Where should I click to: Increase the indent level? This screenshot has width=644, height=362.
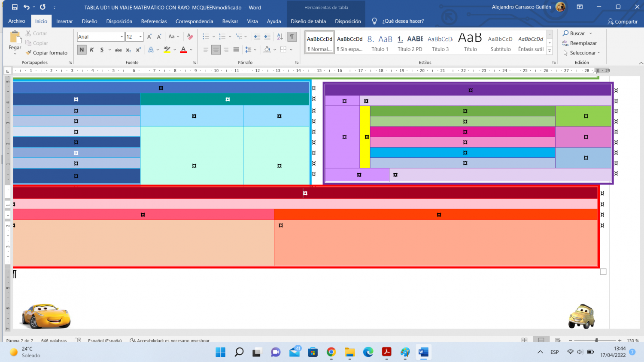click(x=267, y=37)
